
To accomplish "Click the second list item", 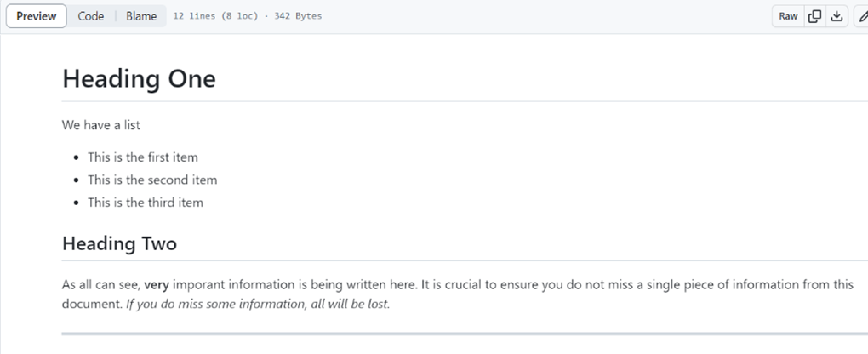I will (152, 180).
